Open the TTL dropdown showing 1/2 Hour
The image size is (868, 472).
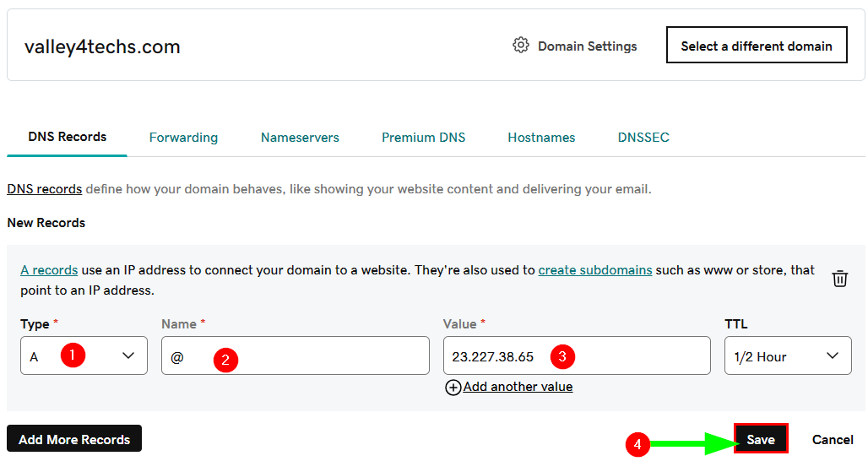click(787, 356)
